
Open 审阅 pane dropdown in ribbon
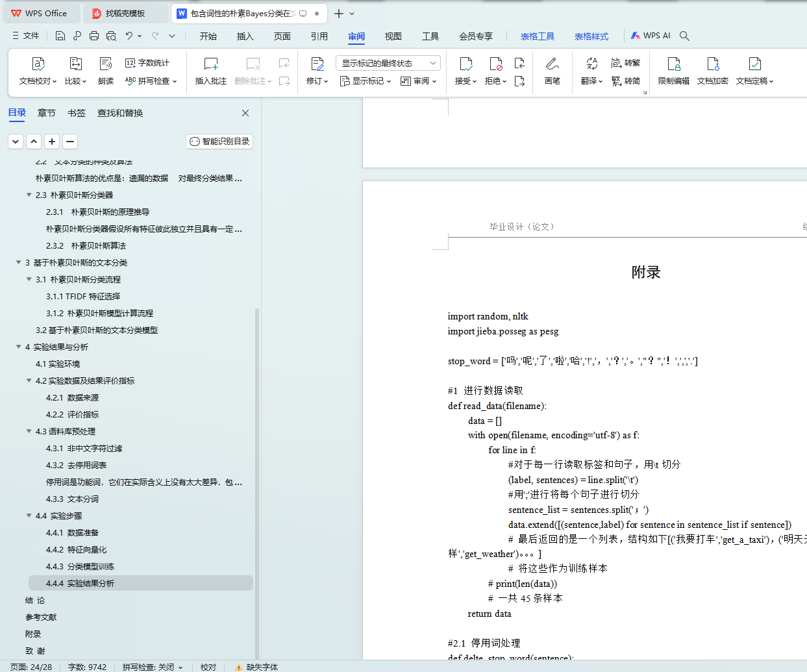pos(419,81)
